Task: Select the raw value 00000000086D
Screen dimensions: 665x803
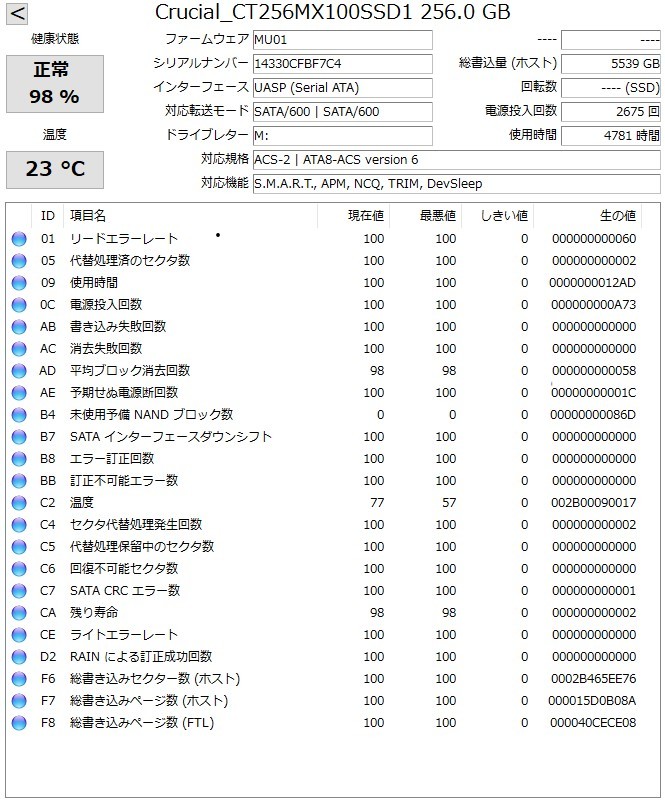Action: [x=593, y=415]
